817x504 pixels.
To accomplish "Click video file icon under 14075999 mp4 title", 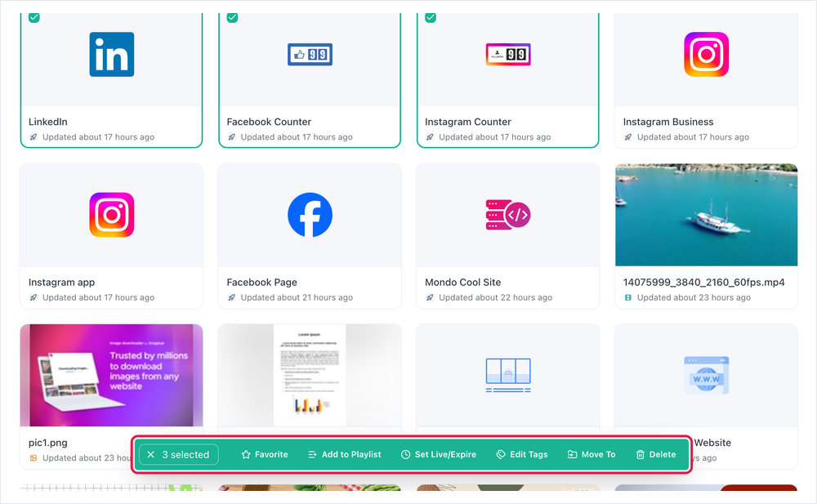I will click(x=627, y=297).
